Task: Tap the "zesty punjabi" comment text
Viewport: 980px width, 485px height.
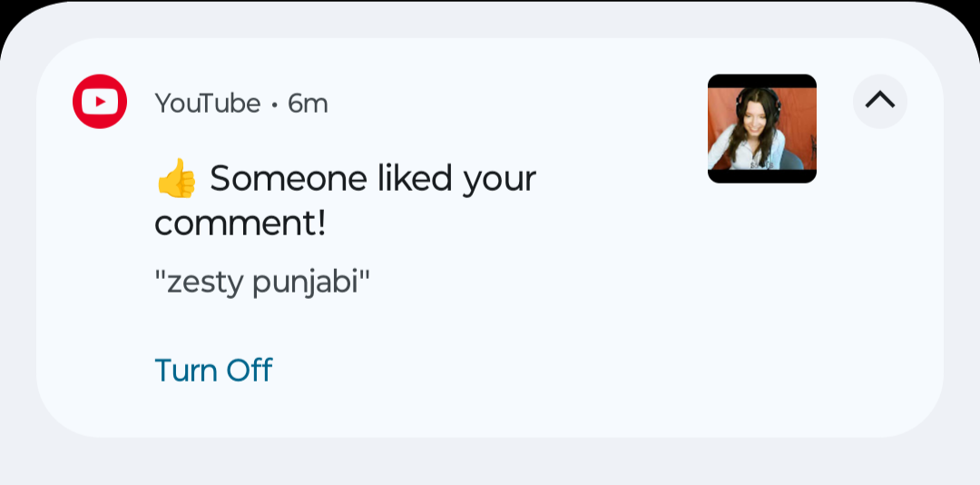Action: [262, 282]
